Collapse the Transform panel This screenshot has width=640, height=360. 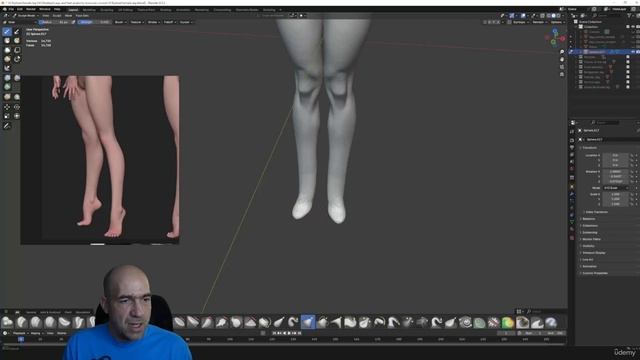coord(589,148)
